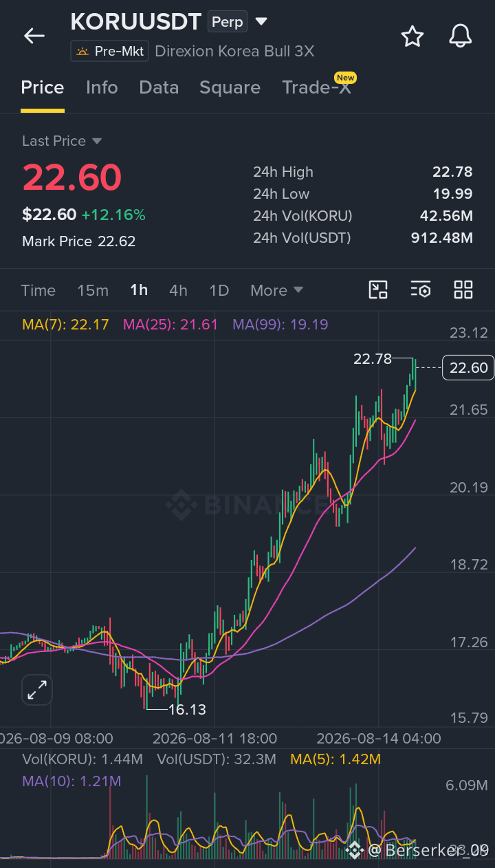Tap the 22.78 high marker on chart

[372, 358]
